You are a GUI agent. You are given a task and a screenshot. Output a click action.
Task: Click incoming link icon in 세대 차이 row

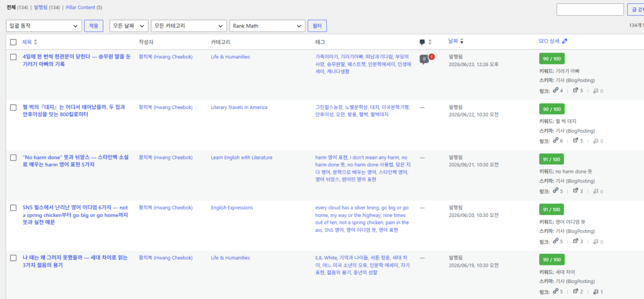pos(596,291)
